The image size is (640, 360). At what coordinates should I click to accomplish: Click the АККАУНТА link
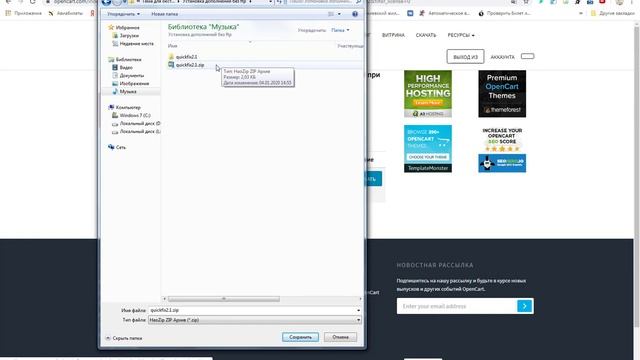[x=502, y=57]
